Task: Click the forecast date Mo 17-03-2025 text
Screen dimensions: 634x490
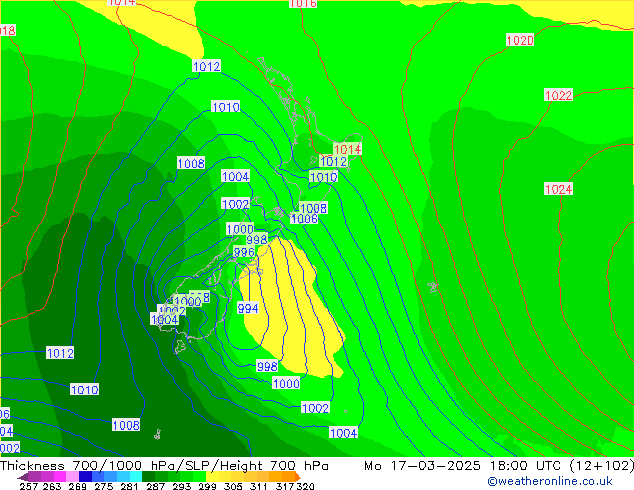Action: 417,466
